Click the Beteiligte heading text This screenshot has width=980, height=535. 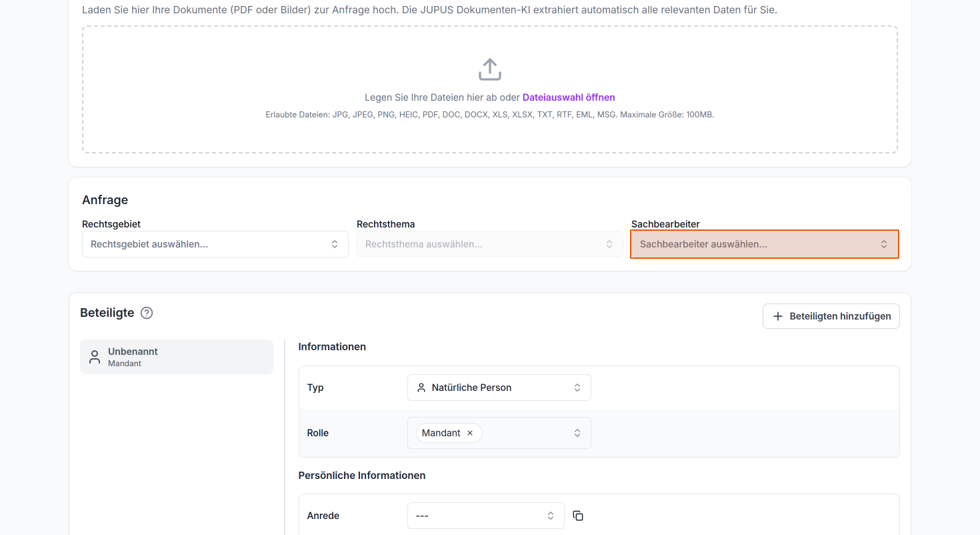point(107,313)
